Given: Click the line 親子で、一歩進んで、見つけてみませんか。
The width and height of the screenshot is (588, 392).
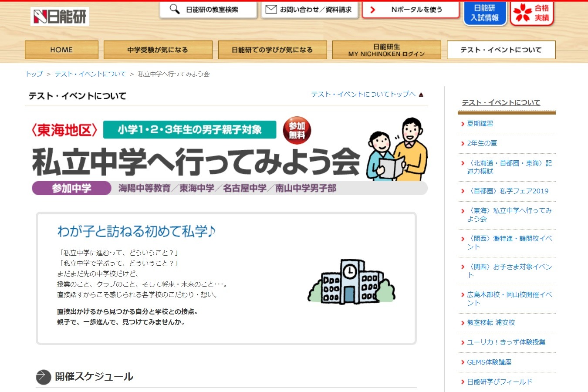Looking at the screenshot, I should 121,322.
